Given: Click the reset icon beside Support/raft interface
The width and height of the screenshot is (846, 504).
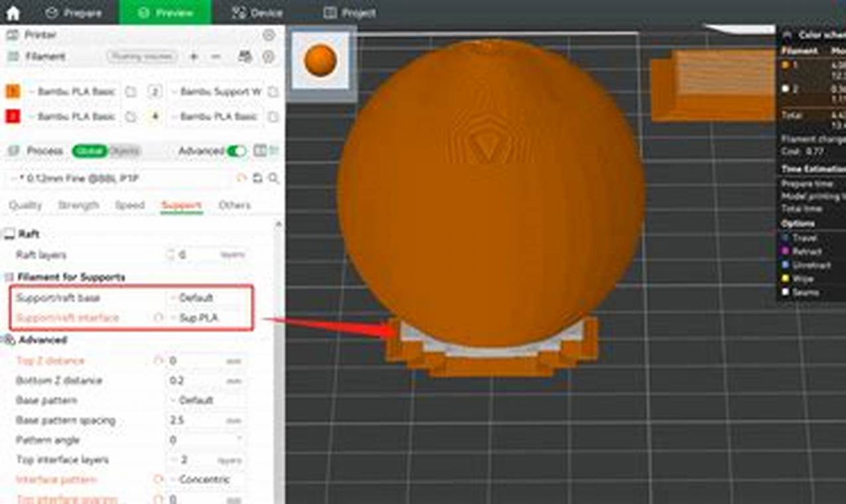Looking at the screenshot, I should [159, 318].
